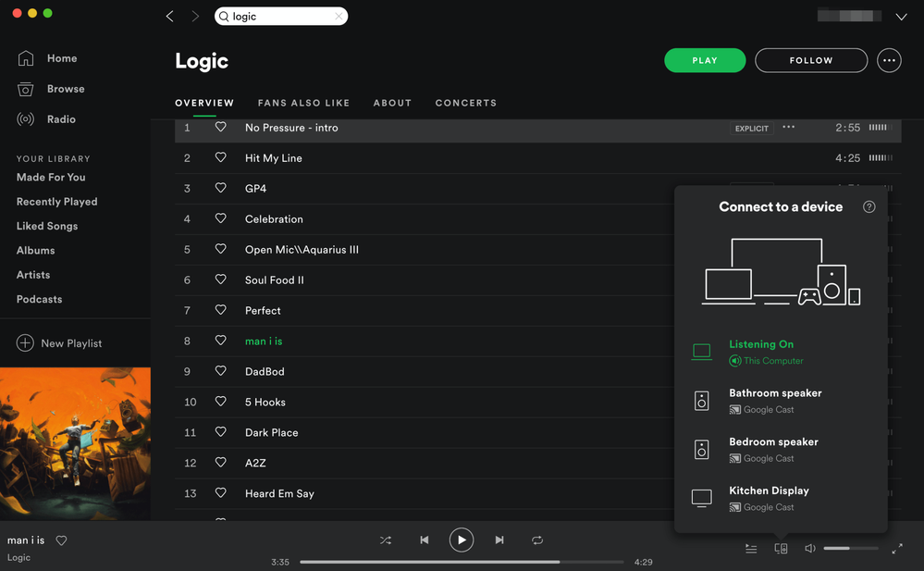Like the song Perfect

(x=220, y=310)
